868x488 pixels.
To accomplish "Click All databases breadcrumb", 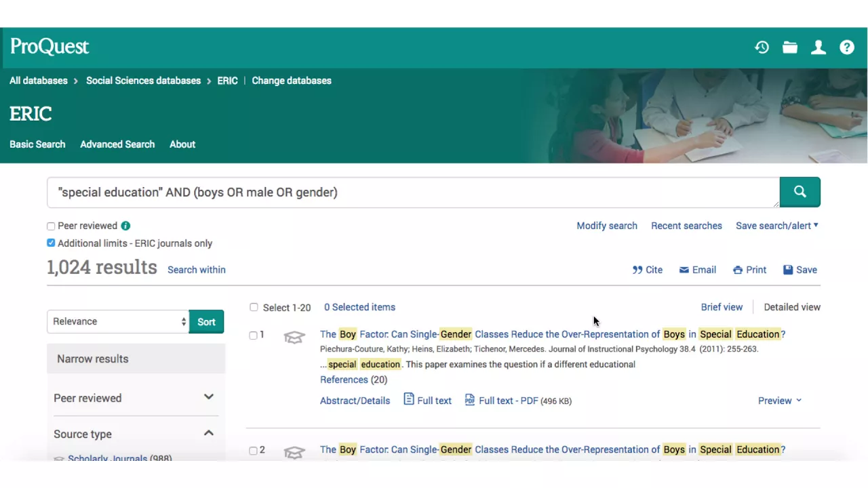I will (39, 81).
